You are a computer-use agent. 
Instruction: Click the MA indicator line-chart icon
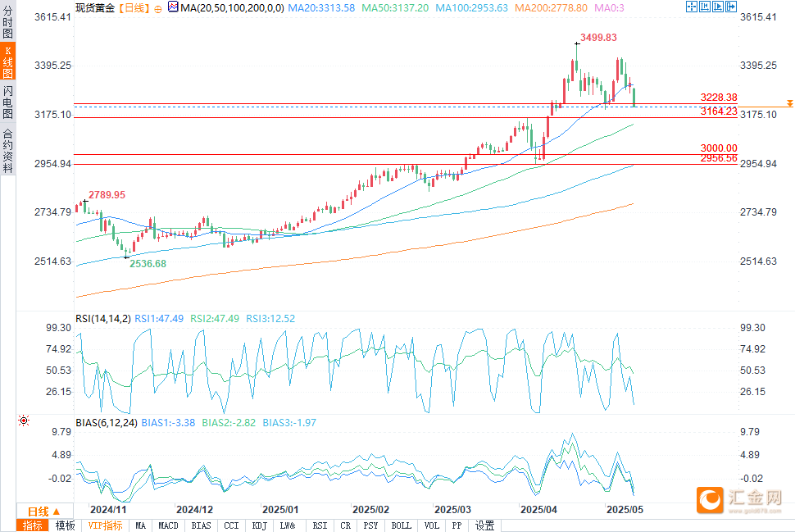[173, 7]
